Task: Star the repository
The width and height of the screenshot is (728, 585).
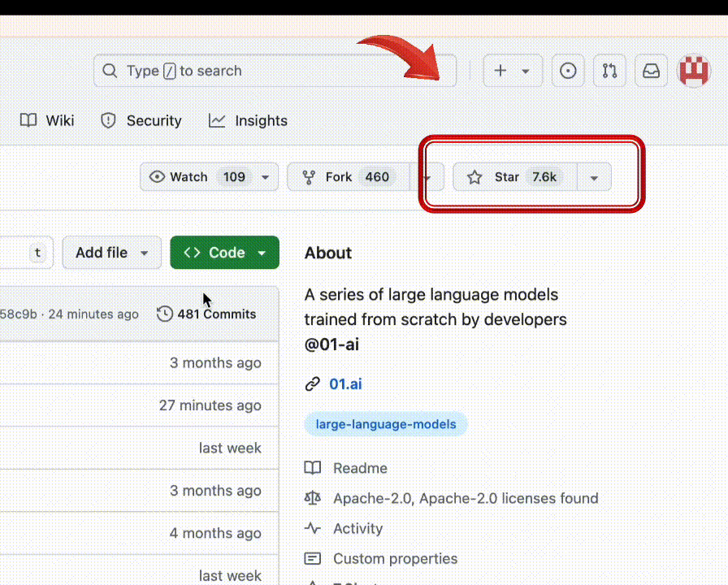Action: tap(515, 177)
